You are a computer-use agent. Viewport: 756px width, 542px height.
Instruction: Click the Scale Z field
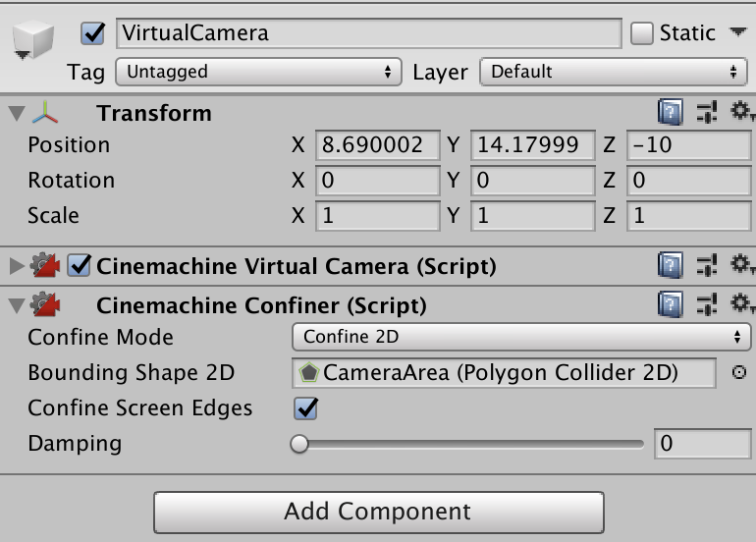[x=689, y=216]
